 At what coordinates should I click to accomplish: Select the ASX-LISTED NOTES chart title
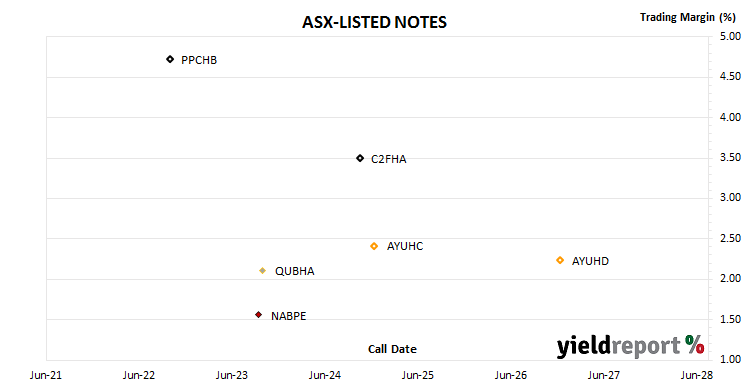tap(375, 22)
